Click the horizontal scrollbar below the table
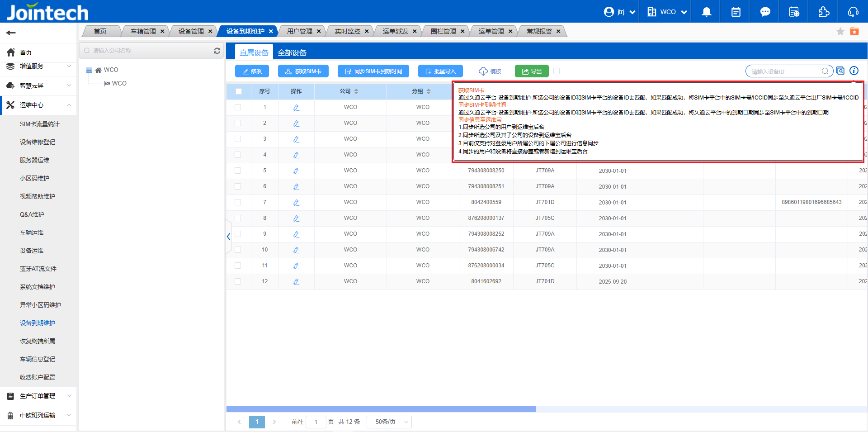 381,409
